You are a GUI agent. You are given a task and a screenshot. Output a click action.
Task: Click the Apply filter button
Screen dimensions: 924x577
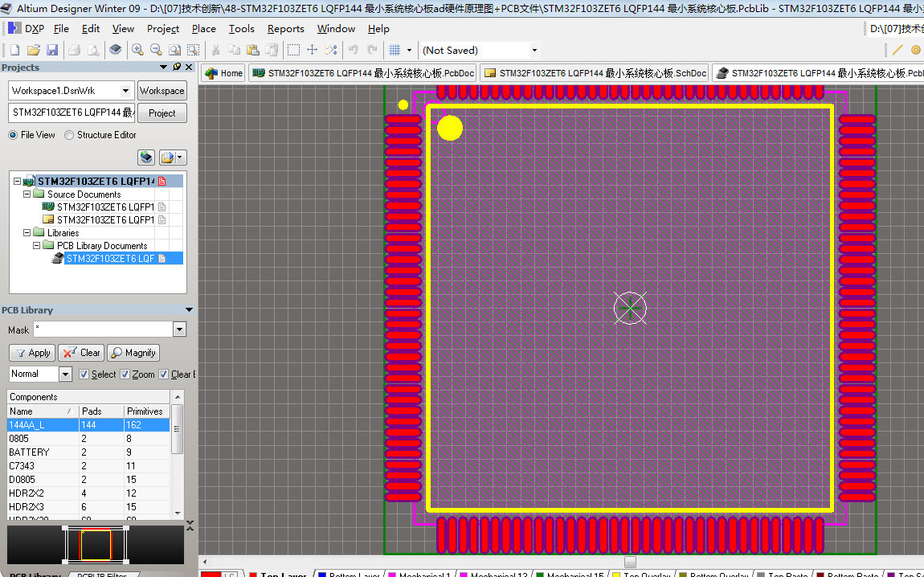coord(32,353)
